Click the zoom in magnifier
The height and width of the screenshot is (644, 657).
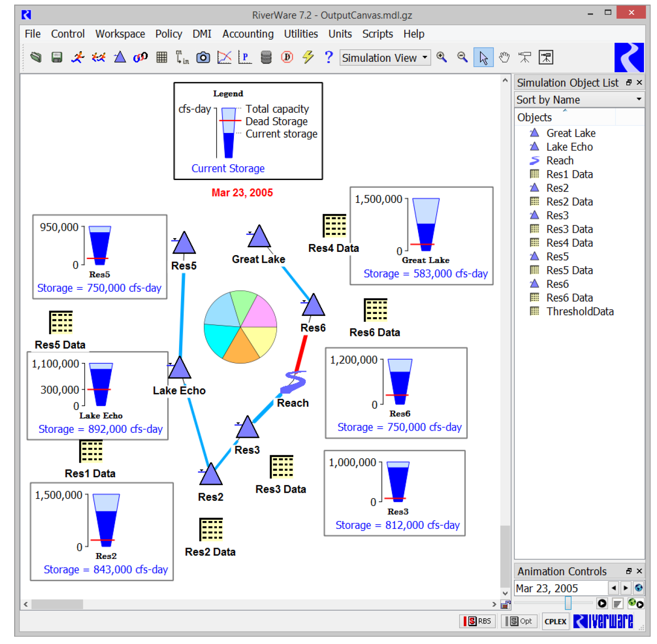pyautogui.click(x=441, y=57)
